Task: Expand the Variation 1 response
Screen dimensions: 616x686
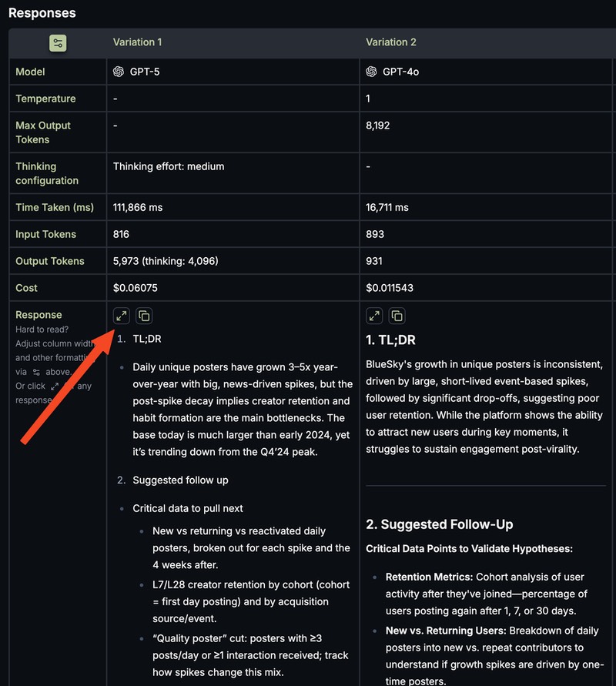Action: tap(122, 316)
